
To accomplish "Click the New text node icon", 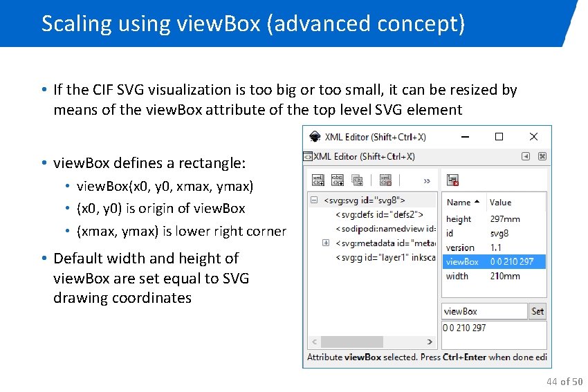I will pos(338,180).
